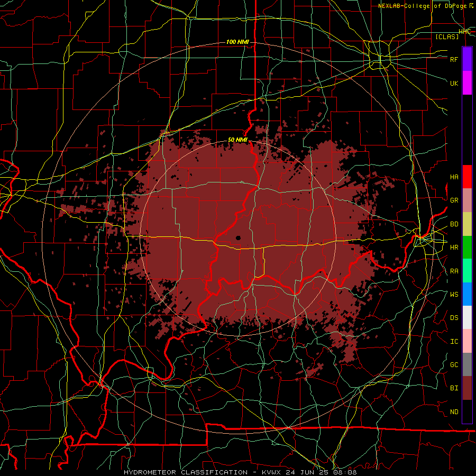Select the BD yellow legend block
Viewport: 476px width, 476px height.
tap(467, 224)
